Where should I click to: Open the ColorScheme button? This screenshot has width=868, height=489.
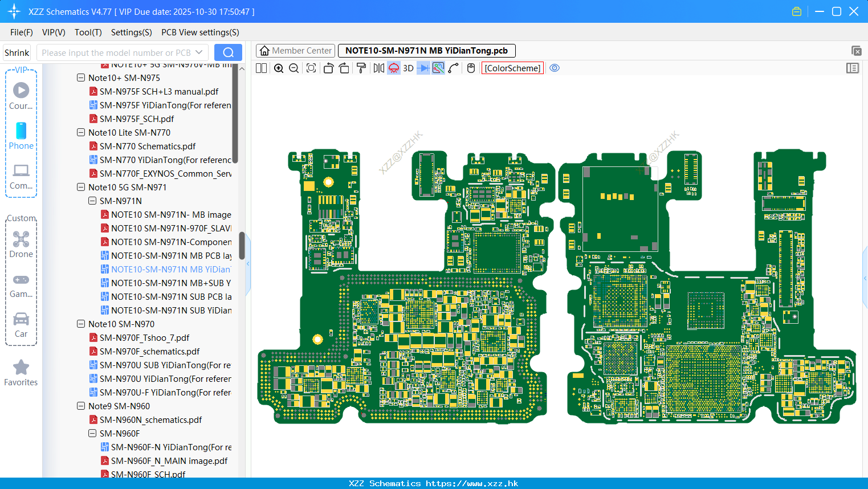(512, 68)
